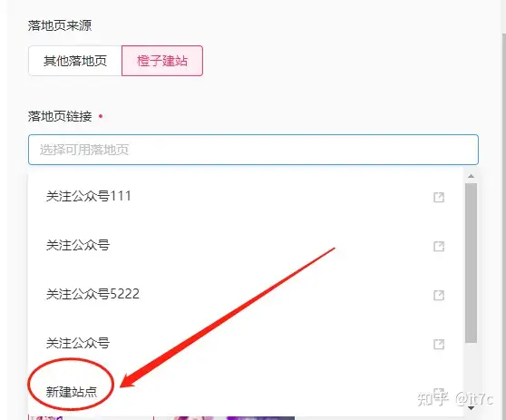Viewport: 506px width, 420px height.
Task: Pick the 关注公众号 option directly below 关注公众号5222
Action: (245, 343)
